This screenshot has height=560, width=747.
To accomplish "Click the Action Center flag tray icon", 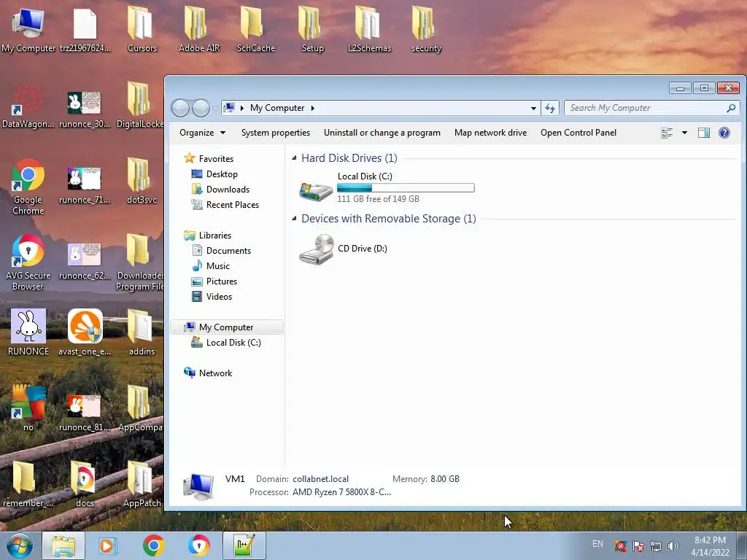I will pyautogui.click(x=638, y=546).
